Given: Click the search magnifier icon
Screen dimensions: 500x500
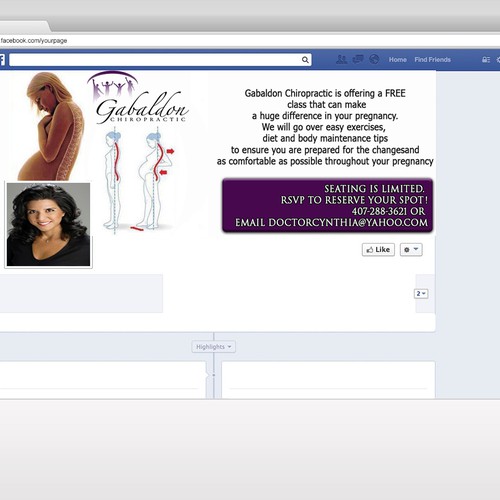Looking at the screenshot, I should point(305,60).
